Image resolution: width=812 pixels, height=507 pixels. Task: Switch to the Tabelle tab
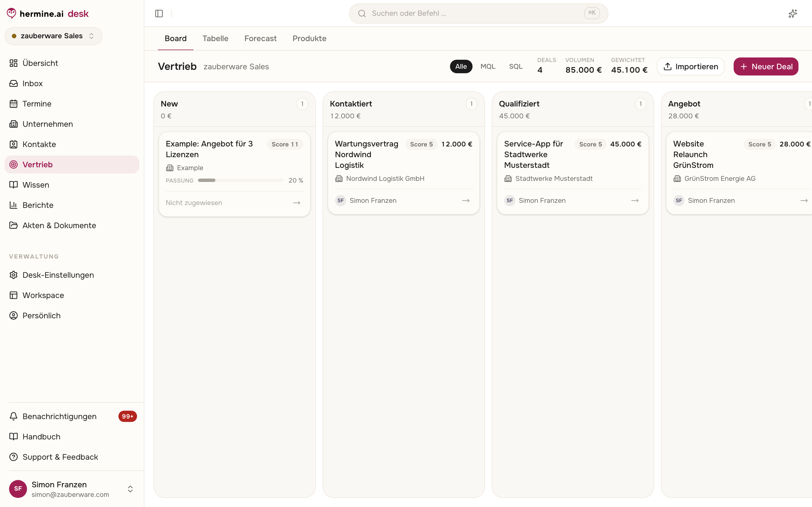[x=215, y=39]
